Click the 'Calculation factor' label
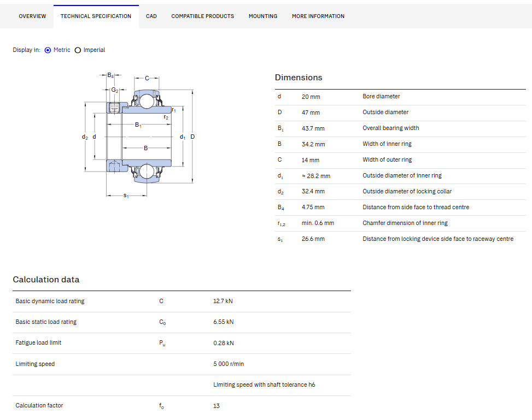The height and width of the screenshot is (420, 532). 39,405
